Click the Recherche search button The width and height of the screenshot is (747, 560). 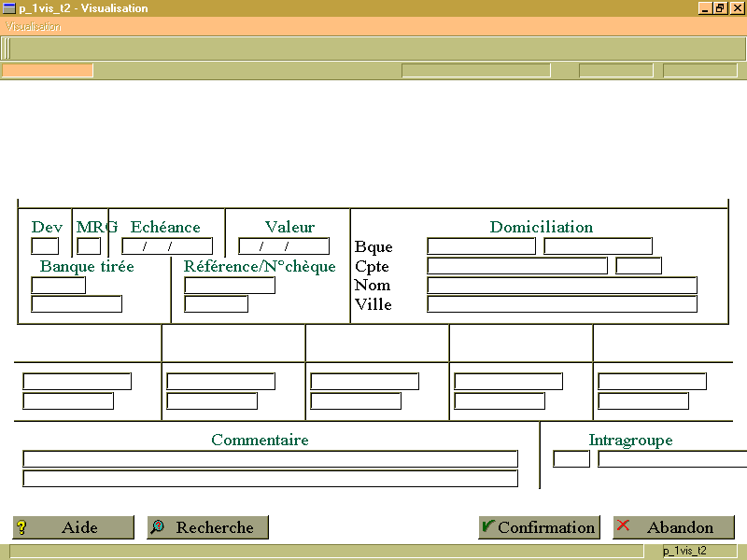click(x=207, y=527)
